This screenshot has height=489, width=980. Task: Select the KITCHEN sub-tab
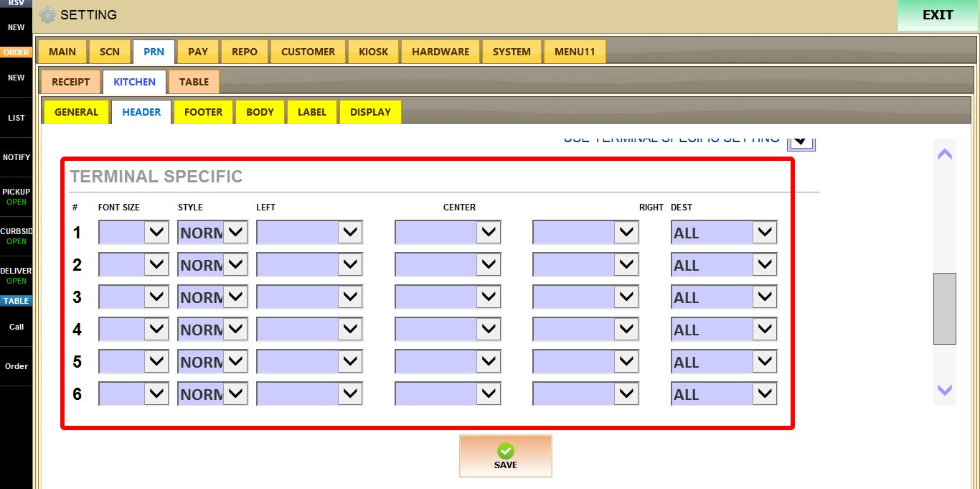coord(134,82)
